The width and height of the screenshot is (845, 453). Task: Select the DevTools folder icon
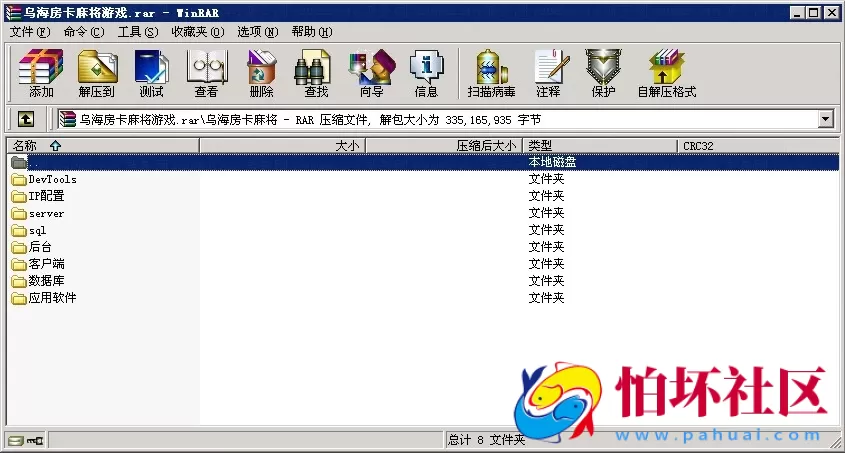pos(19,179)
